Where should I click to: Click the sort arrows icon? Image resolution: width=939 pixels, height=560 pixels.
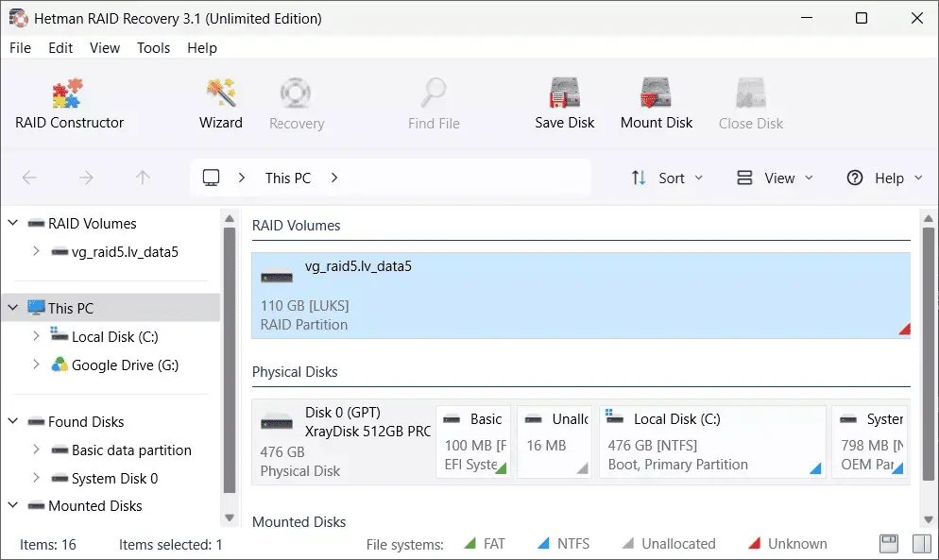(639, 178)
